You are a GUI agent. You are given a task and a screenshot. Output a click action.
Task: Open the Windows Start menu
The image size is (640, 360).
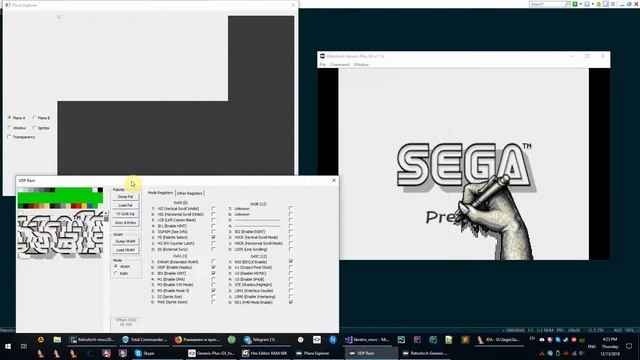pos(8,346)
